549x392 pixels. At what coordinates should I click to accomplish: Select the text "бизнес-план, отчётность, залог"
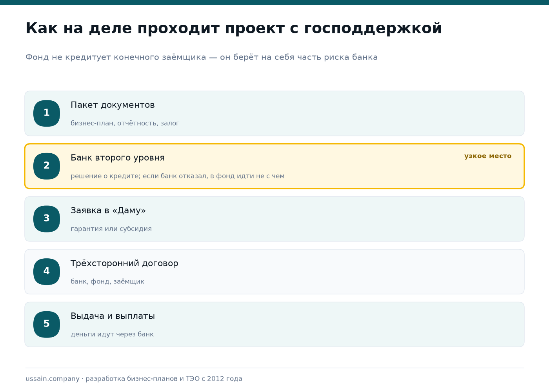click(x=125, y=123)
